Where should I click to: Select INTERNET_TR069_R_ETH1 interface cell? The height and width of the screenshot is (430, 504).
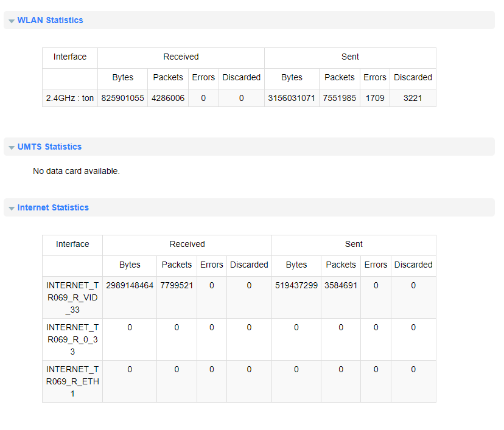tap(72, 381)
